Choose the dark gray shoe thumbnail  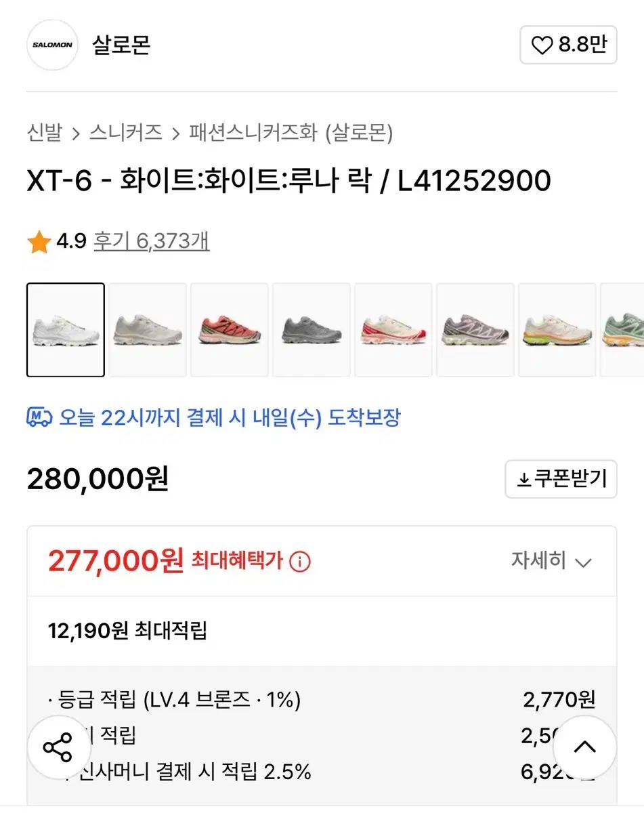click(x=312, y=330)
